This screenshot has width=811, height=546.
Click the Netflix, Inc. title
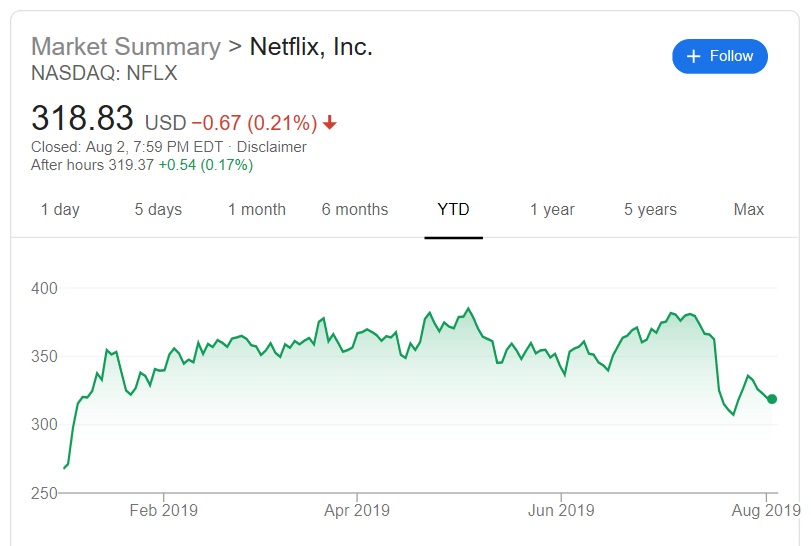click(x=311, y=47)
